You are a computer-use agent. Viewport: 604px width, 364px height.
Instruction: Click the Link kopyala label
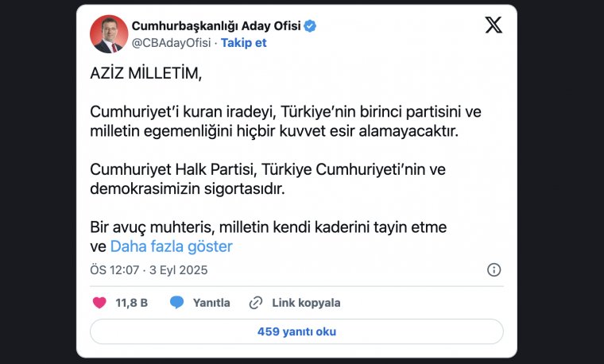[x=306, y=303]
